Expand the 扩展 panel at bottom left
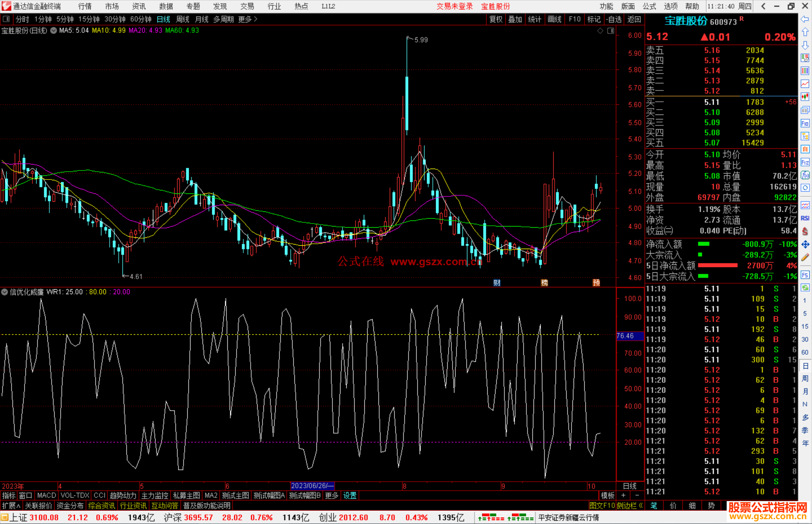812x524 pixels. coord(11,506)
